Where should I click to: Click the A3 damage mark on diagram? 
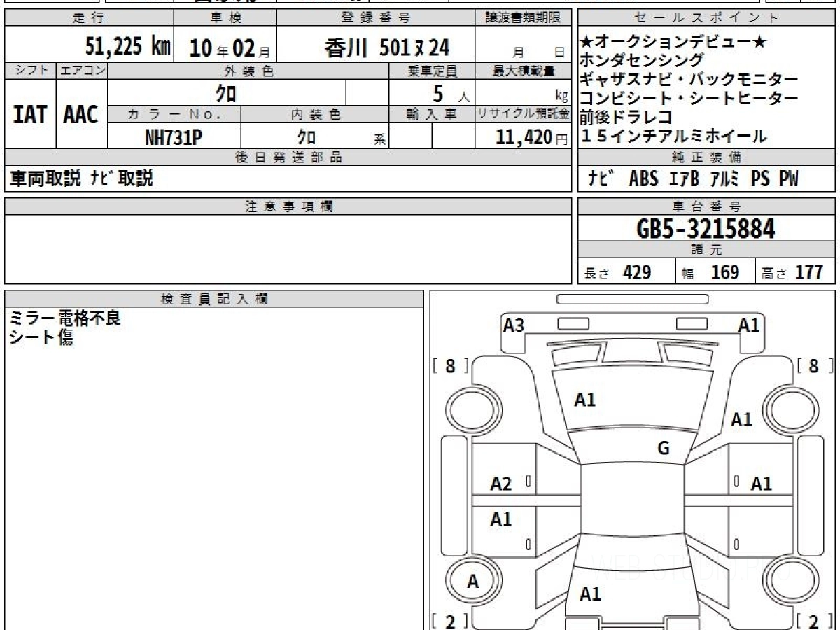pyautogui.click(x=514, y=325)
